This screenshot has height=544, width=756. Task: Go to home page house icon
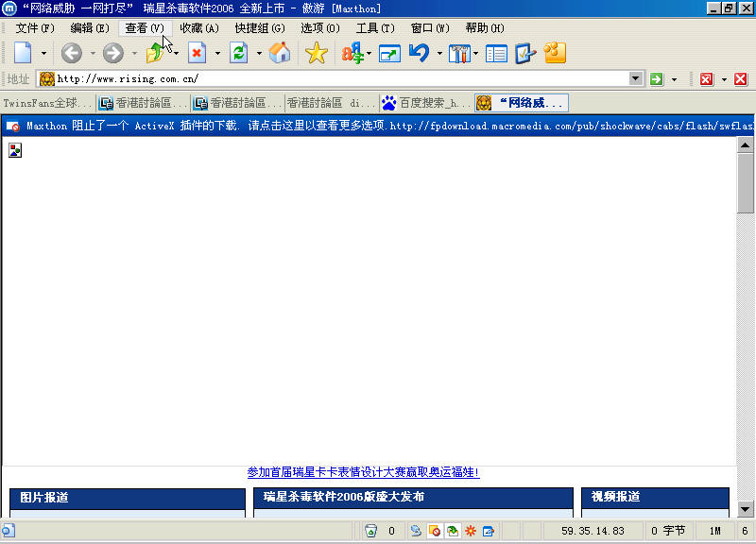[280, 53]
